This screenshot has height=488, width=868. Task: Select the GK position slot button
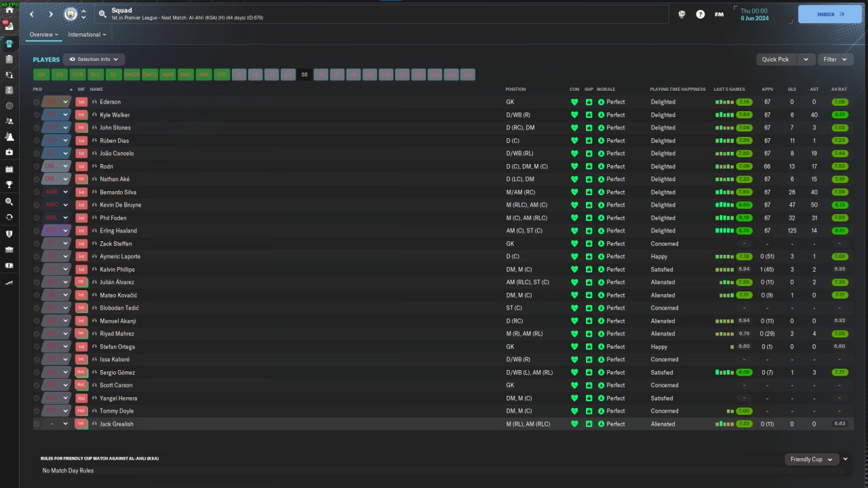[x=41, y=75]
